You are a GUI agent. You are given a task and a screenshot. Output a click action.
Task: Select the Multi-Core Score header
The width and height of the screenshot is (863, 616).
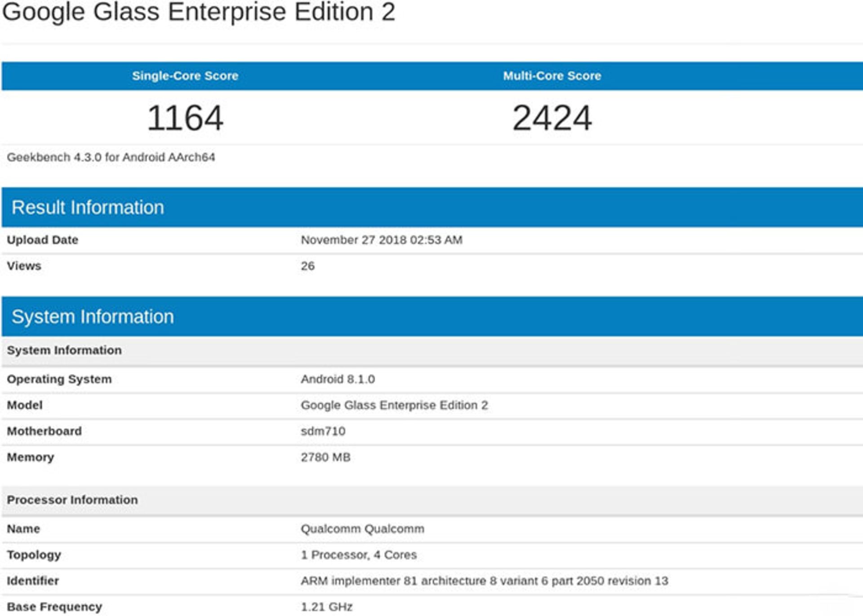click(x=552, y=75)
